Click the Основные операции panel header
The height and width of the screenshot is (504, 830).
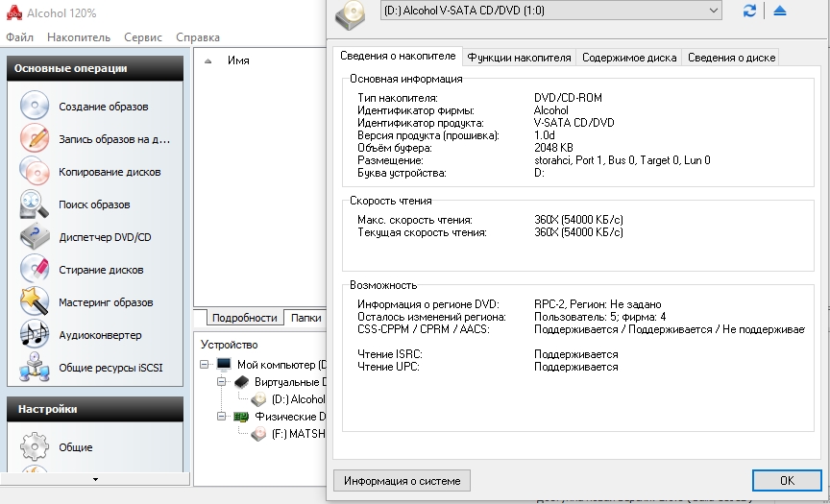click(x=95, y=68)
